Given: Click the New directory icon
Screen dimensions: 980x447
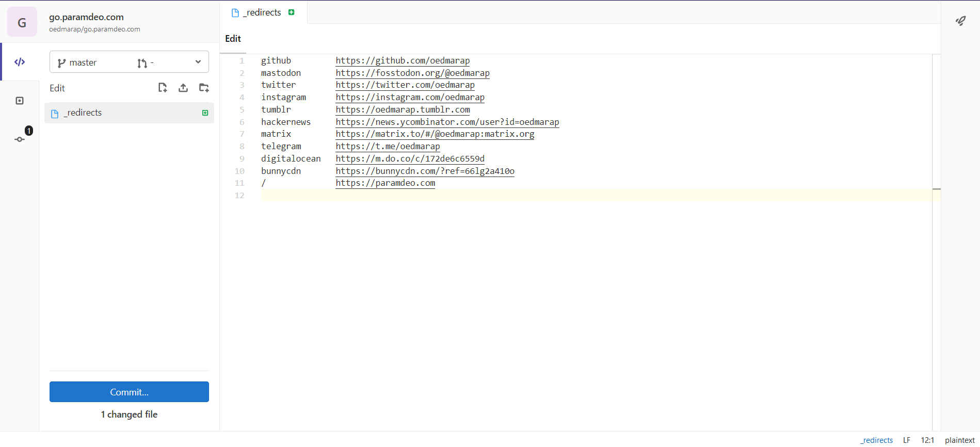Looking at the screenshot, I should click(x=204, y=88).
